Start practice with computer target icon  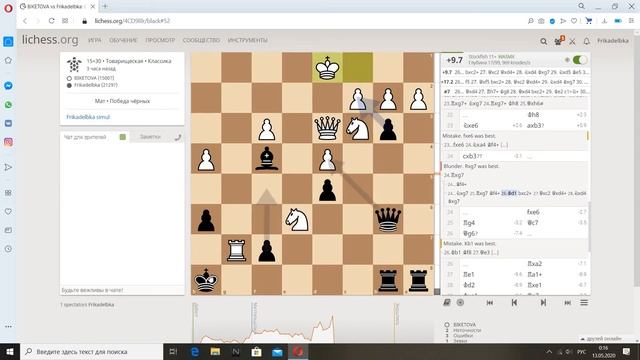[460, 302]
